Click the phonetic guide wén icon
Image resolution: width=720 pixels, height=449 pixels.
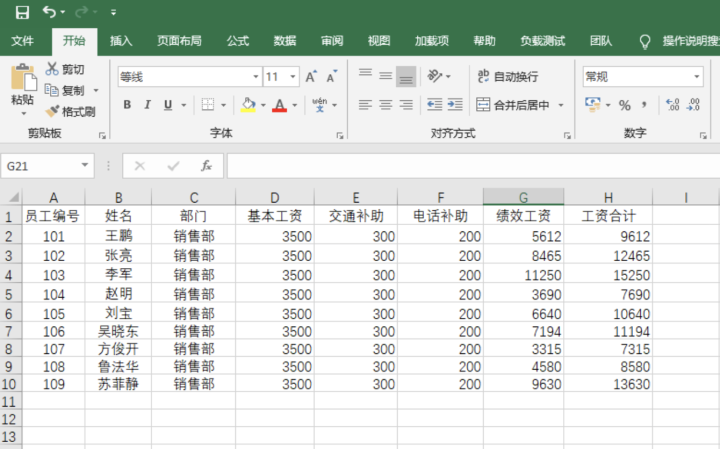(x=320, y=105)
